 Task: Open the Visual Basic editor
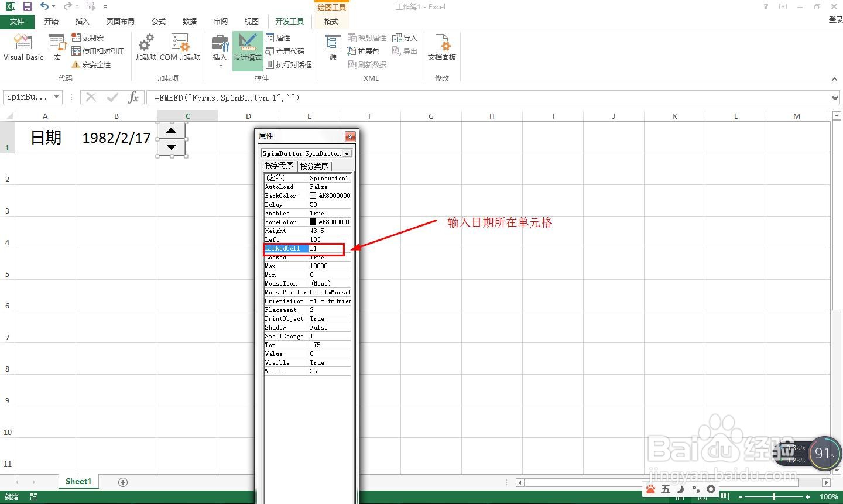click(23, 47)
